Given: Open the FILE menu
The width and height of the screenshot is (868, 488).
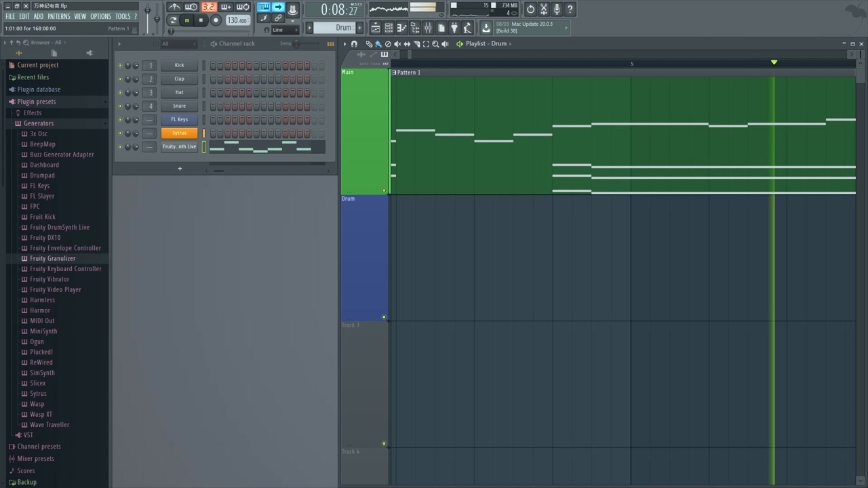Looking at the screenshot, I should (x=10, y=16).
